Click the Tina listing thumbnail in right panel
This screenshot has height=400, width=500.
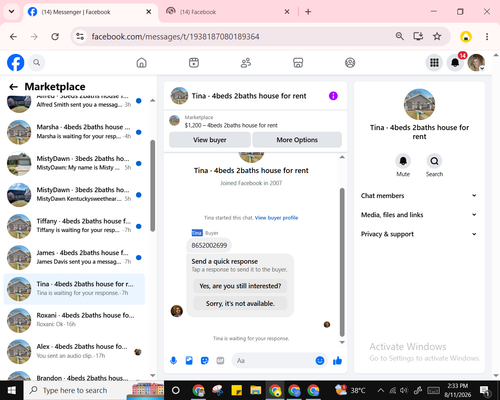tap(419, 104)
